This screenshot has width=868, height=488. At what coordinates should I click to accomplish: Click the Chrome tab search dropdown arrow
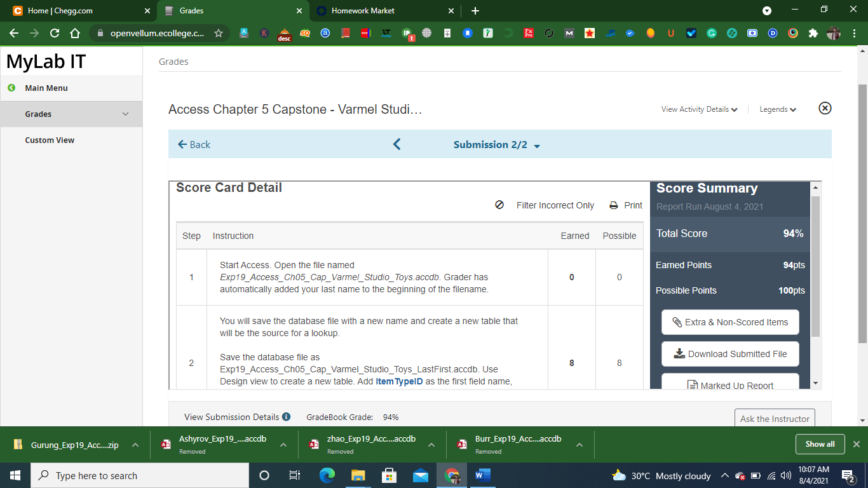(x=767, y=11)
